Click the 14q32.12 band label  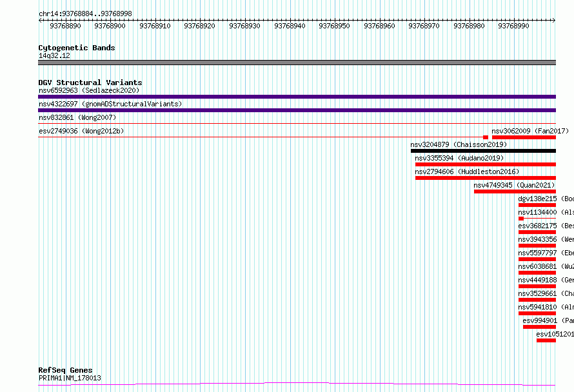point(54,55)
